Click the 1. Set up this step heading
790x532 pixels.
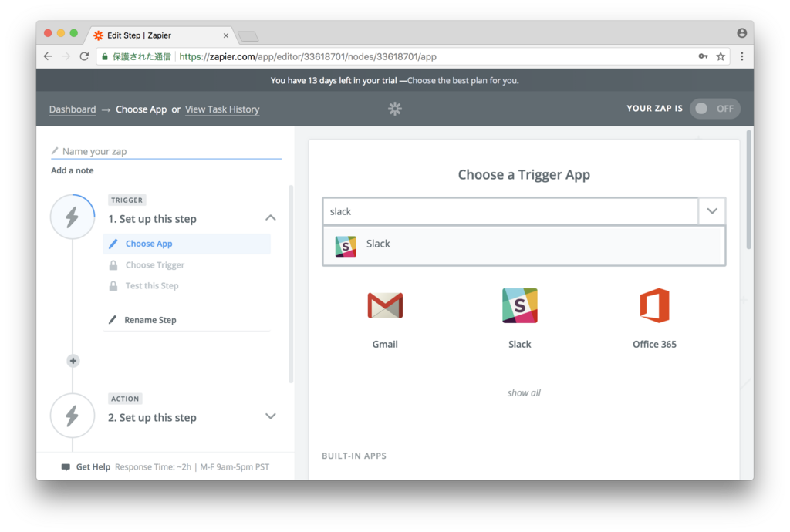[152, 219]
